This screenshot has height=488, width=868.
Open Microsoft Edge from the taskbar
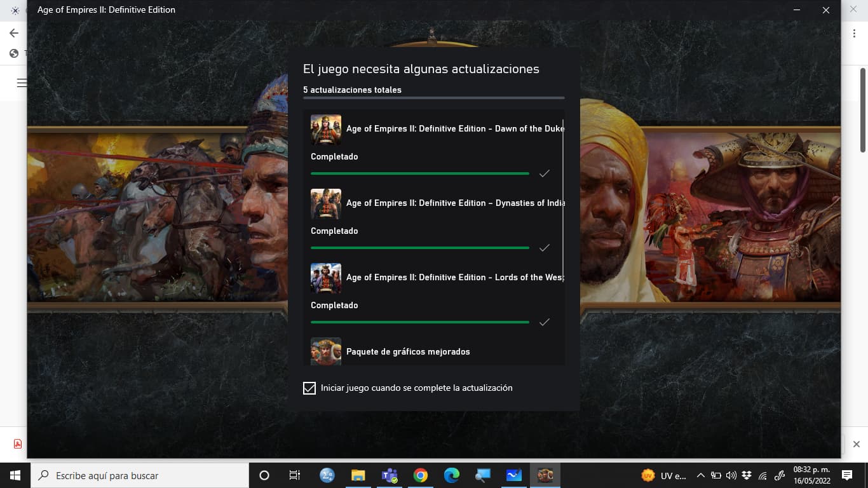451,475
